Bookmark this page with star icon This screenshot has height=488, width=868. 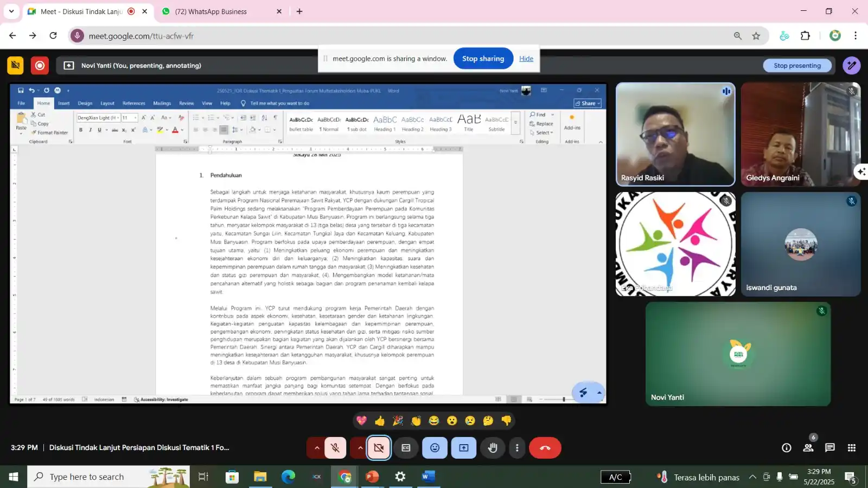756,36
